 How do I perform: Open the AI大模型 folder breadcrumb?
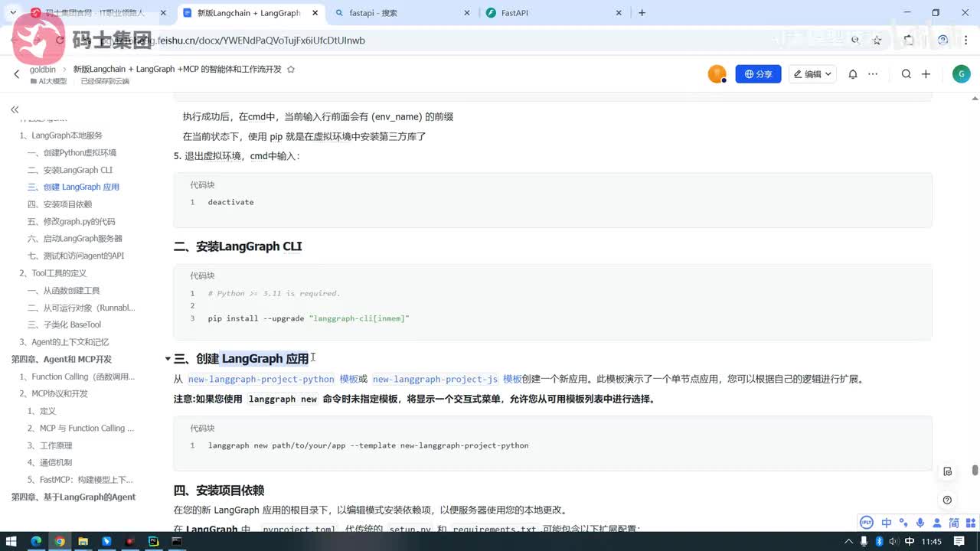click(x=48, y=81)
